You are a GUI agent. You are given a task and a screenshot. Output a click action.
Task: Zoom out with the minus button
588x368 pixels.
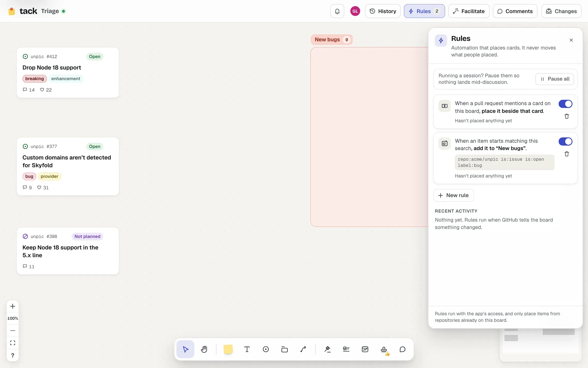coord(13,330)
